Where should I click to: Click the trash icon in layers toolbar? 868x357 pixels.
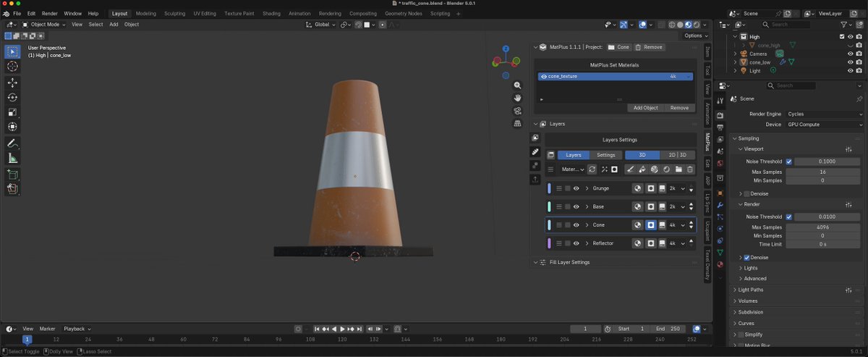pos(690,169)
